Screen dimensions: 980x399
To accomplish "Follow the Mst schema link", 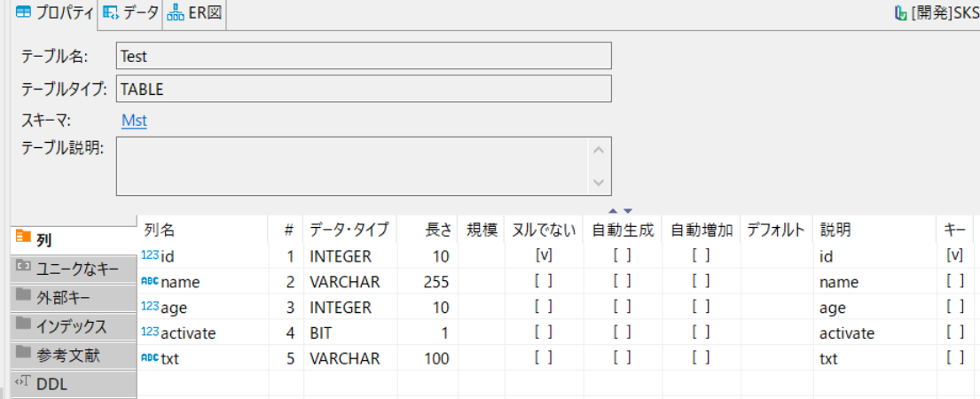I will click(x=134, y=120).
